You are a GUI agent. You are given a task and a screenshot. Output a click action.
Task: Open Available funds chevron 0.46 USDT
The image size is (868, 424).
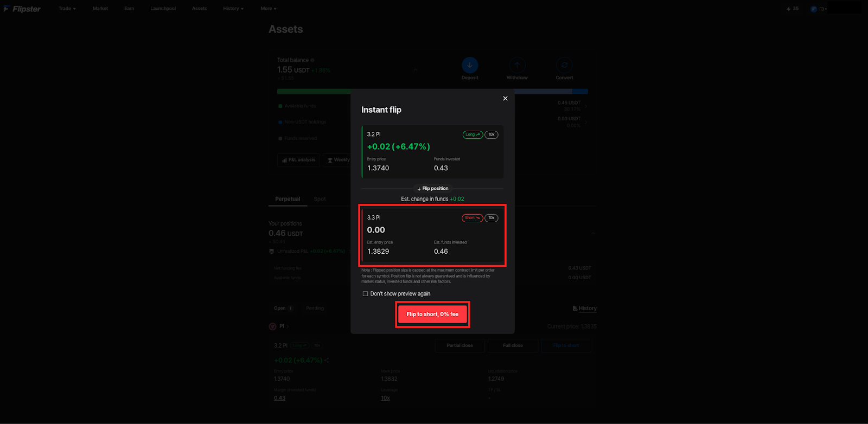[586, 106]
